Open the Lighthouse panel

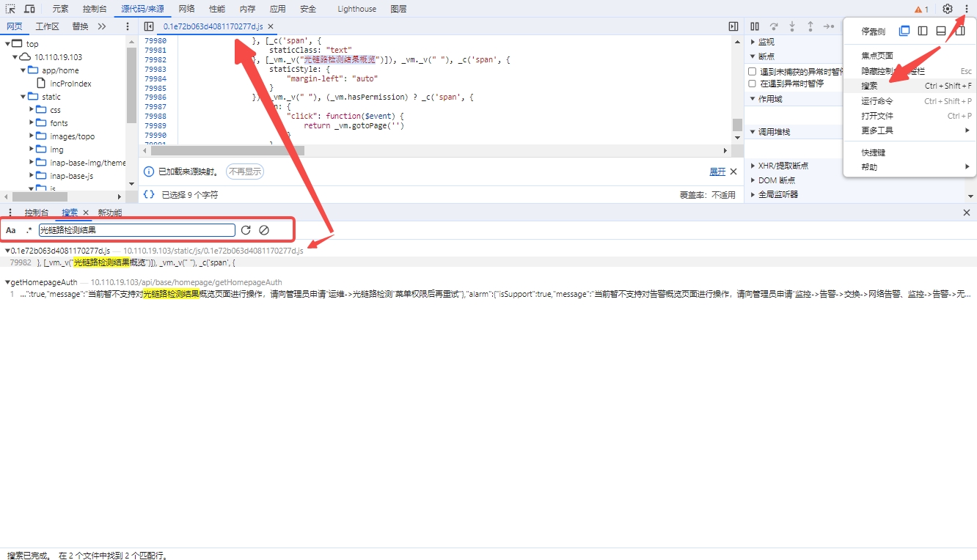pyautogui.click(x=357, y=9)
